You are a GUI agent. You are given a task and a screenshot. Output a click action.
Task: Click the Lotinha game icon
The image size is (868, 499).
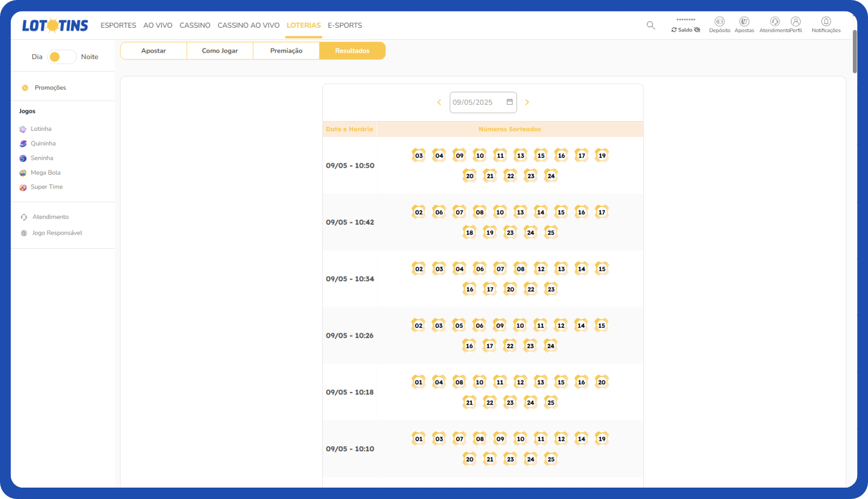[23, 129]
